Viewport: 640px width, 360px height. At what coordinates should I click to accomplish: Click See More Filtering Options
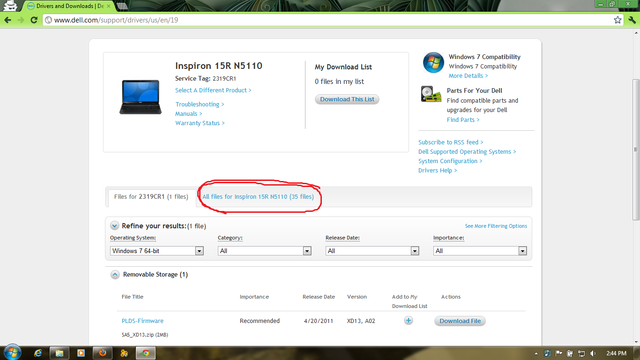tap(496, 226)
